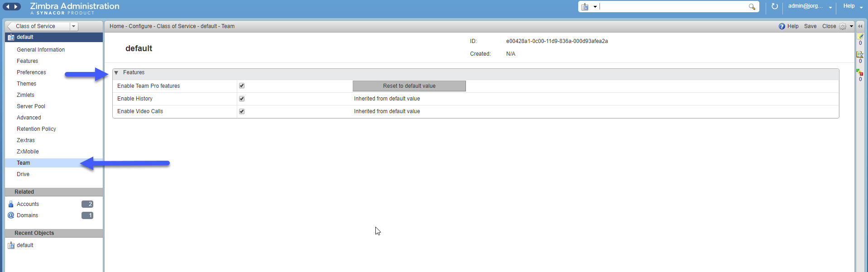
Task: Open the Preferences section
Action: 31,72
